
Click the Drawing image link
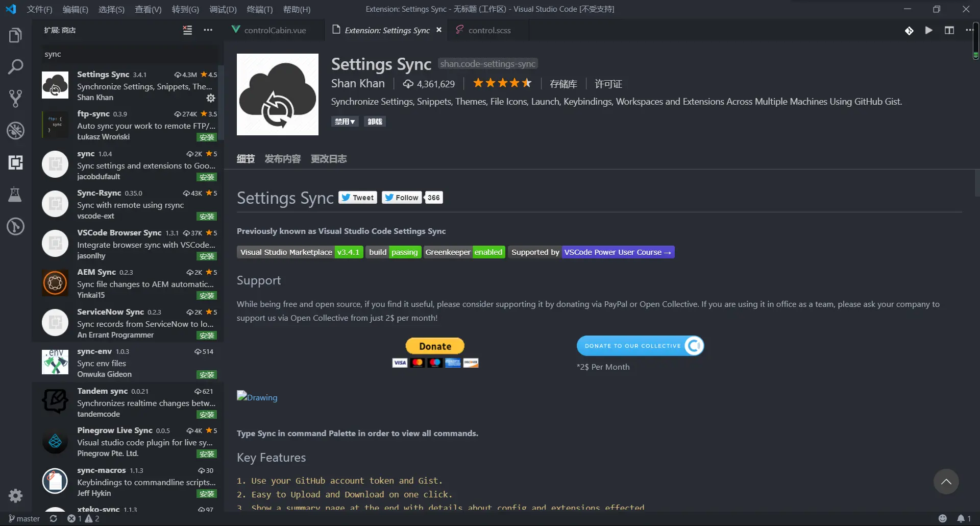coord(257,397)
